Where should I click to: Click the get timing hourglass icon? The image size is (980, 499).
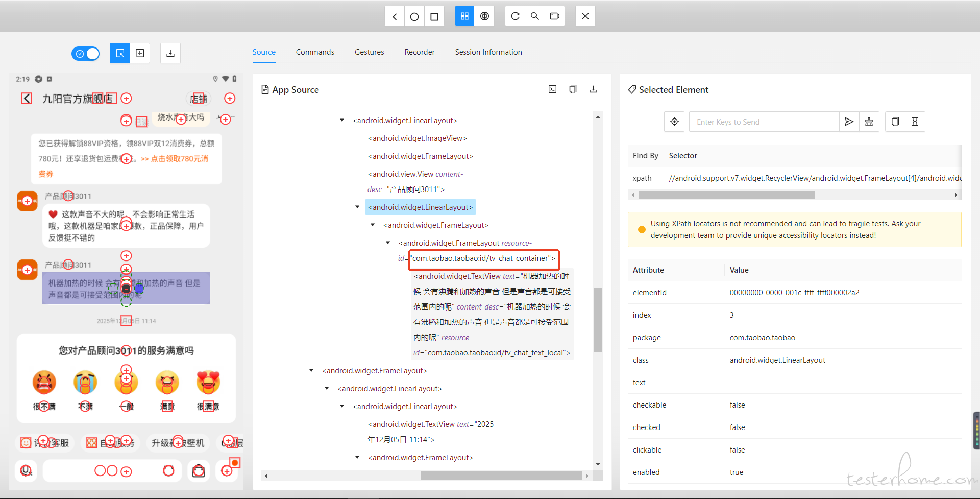915,122
